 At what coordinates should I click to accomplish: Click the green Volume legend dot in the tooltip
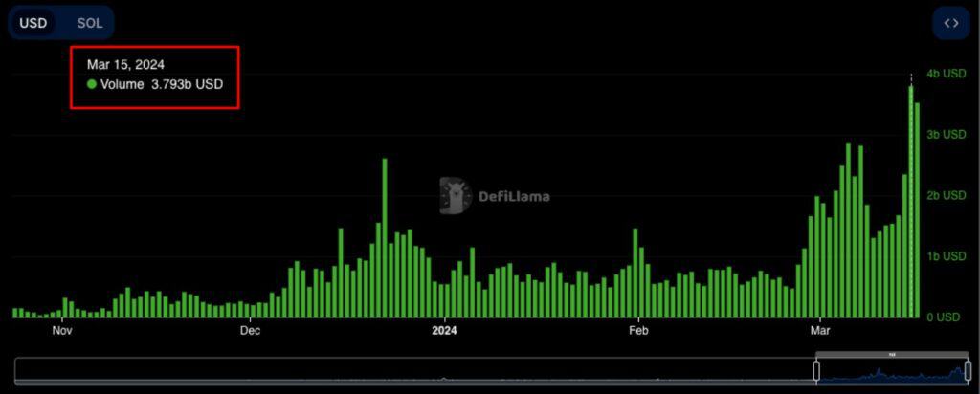pos(92,84)
